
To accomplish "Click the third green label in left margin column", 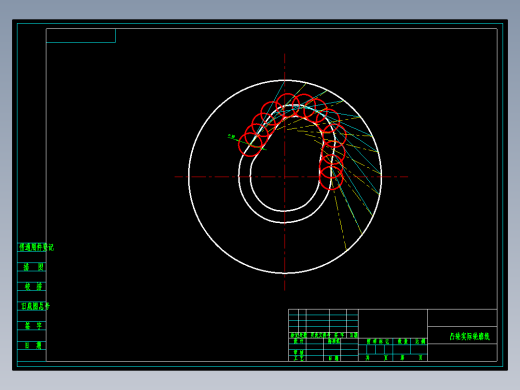I will (x=33, y=286).
